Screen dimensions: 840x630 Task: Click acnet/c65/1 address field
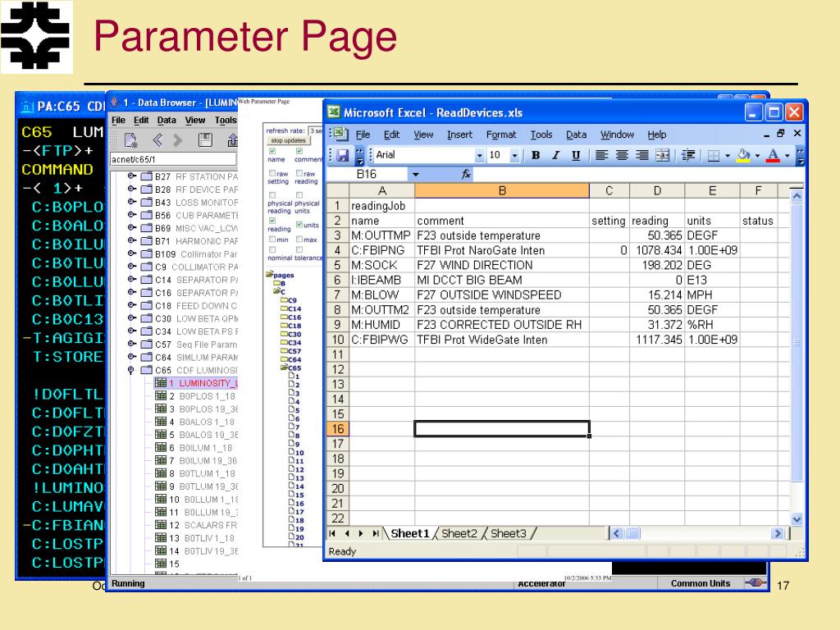[173, 159]
